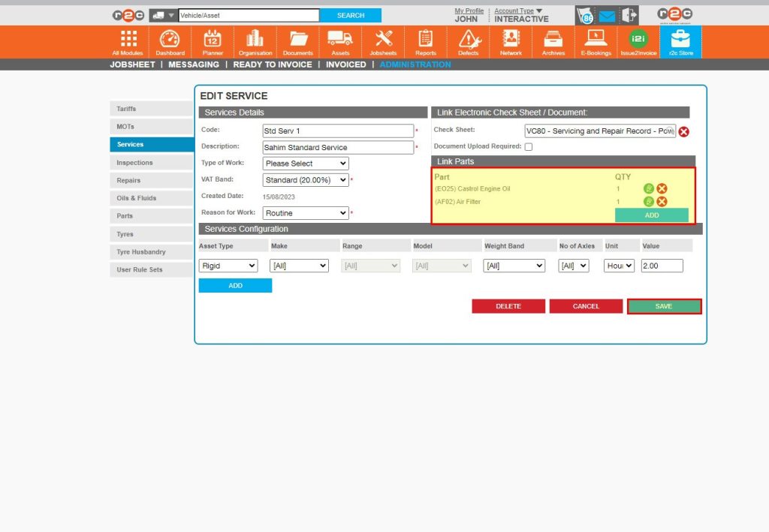Open the r2c Store module
Viewport: 769px width, 532px height.
click(680, 42)
